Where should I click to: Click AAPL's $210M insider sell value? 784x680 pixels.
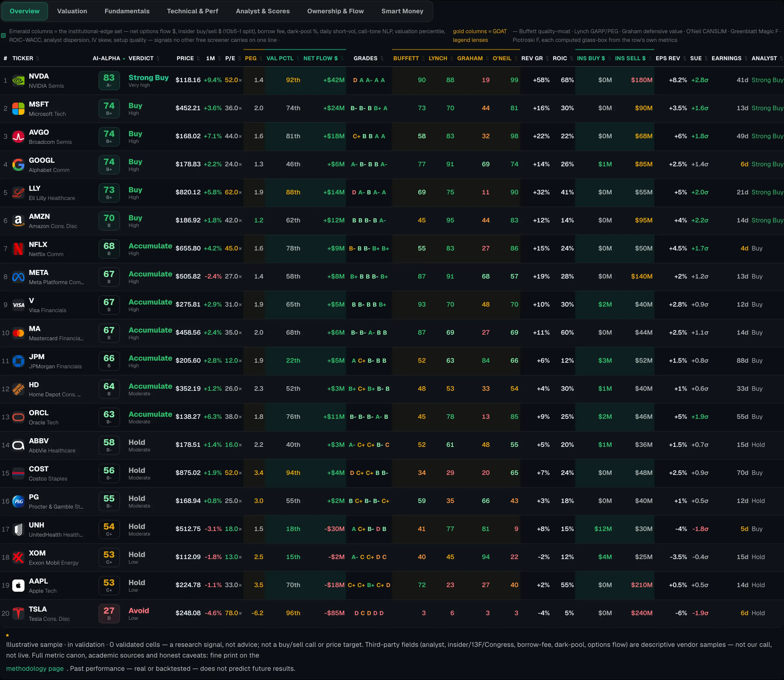tap(642, 585)
